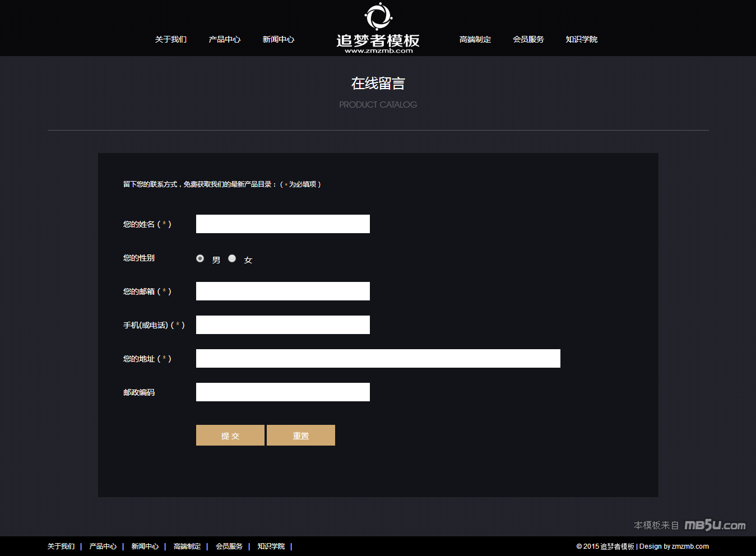The width and height of the screenshot is (756, 556).
Task: Select the 男 radio button
Action: point(200,258)
